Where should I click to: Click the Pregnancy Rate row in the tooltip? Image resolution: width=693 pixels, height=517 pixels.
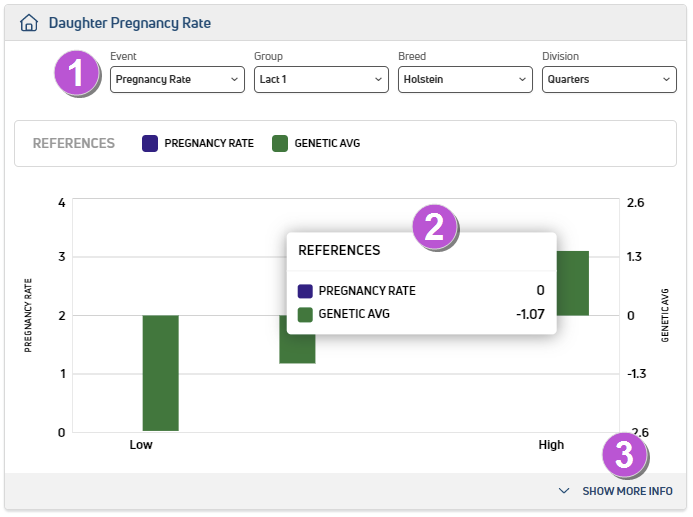[366, 291]
